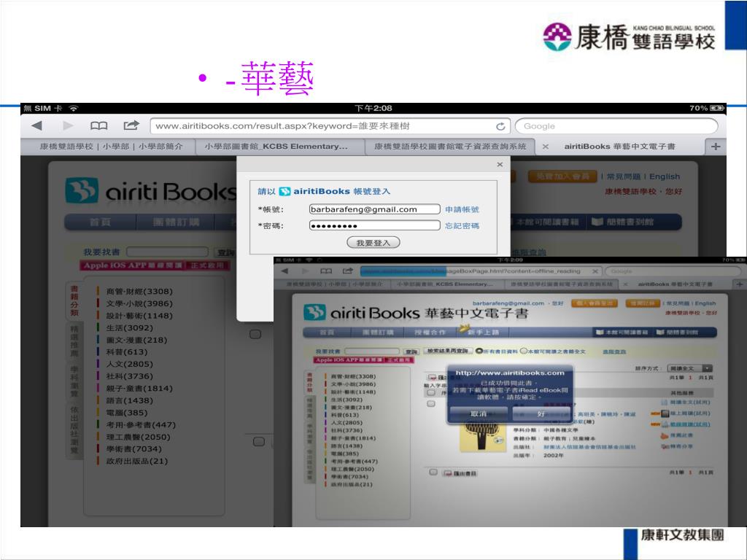
Task: Open the 常見問題 link in main window
Action: (x=623, y=176)
